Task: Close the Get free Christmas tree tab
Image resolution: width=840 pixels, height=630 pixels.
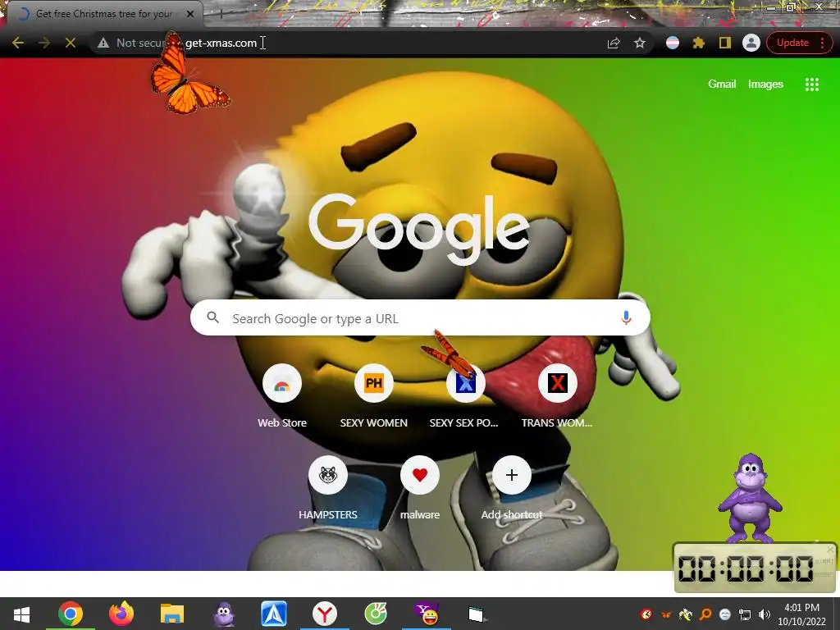Action: click(190, 14)
